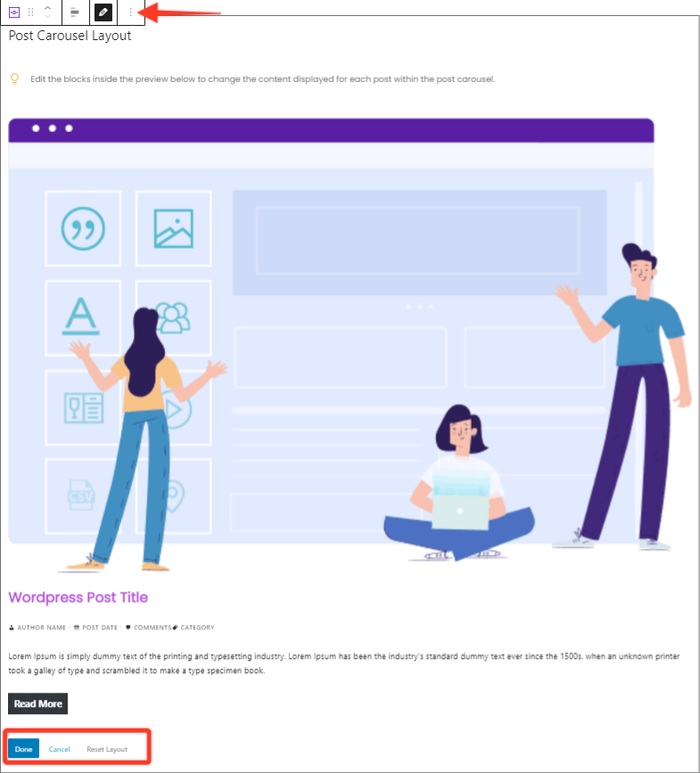Viewport: 700px width, 773px height.
Task: Open the three-dot block options menu
Action: tap(130, 12)
